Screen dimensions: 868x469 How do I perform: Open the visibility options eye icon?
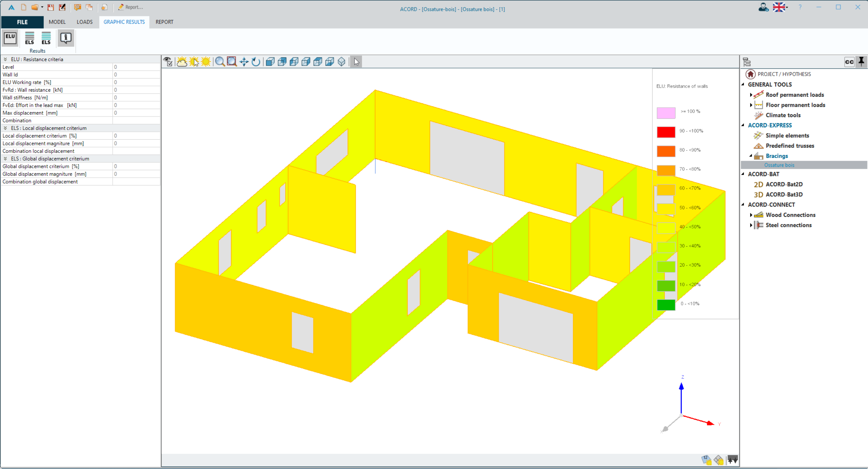coord(168,61)
